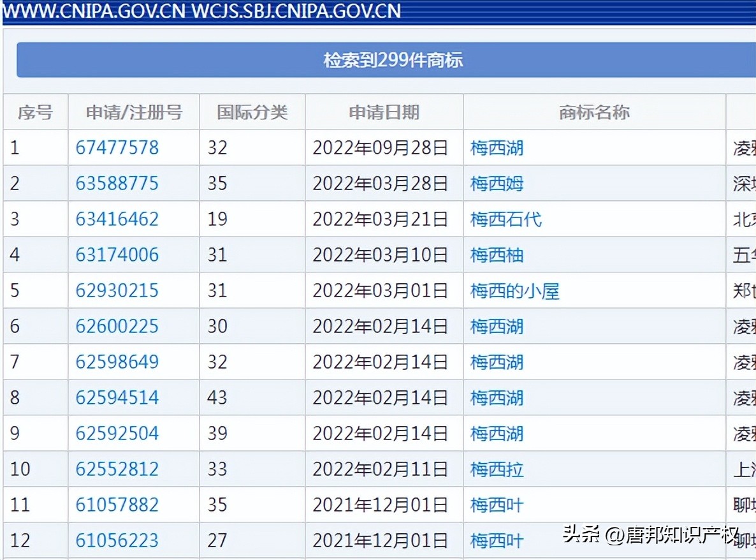This screenshot has height=560, width=756.
Task: View the 梅西叶 trademark in row 11
Action: (x=496, y=505)
